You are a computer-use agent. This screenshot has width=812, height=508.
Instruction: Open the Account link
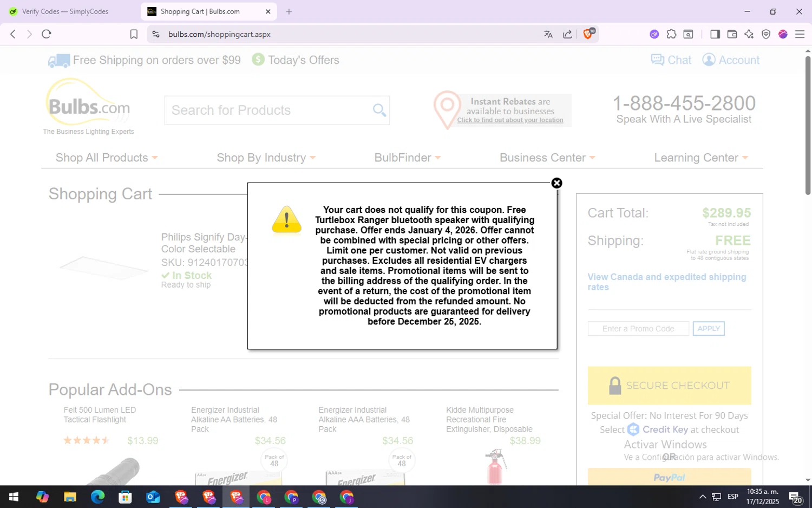click(731, 60)
